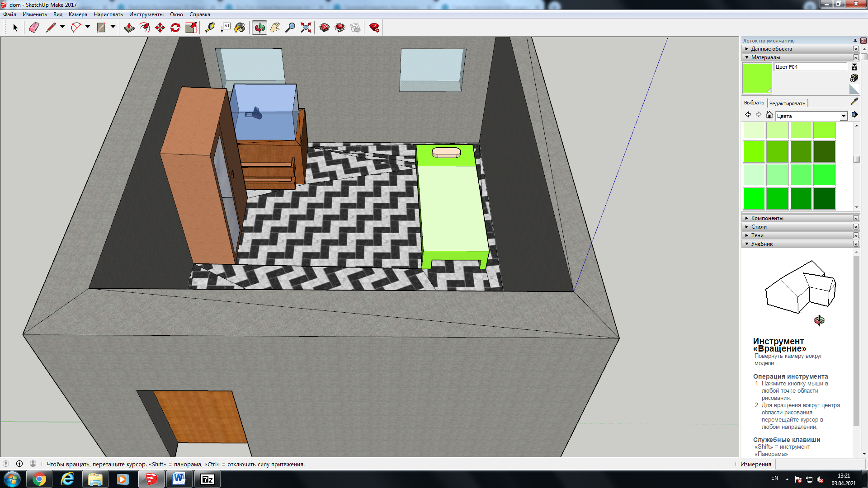The height and width of the screenshot is (488, 868).
Task: Open the Цвета material library dropdown
Action: coord(843,116)
